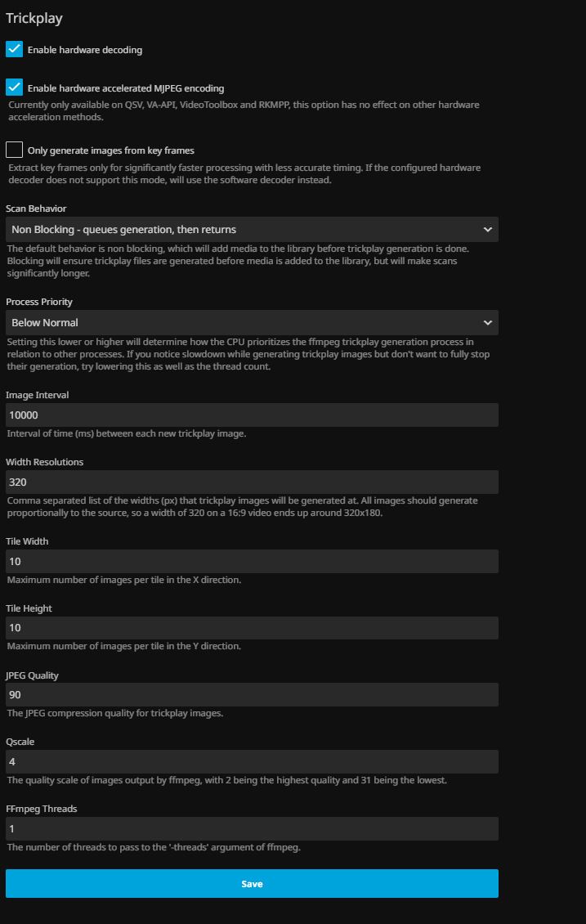This screenshot has height=924, width=586.
Task: Select the Tile Width input box
Action: point(252,561)
